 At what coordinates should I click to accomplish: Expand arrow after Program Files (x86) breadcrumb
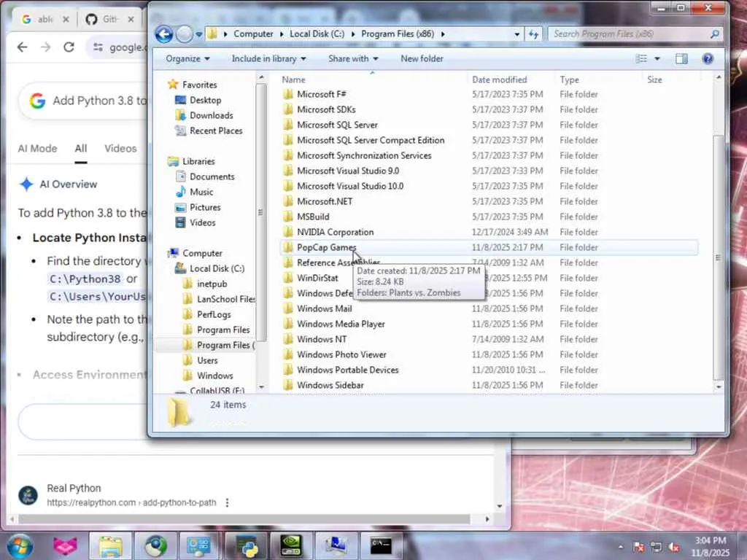point(443,34)
